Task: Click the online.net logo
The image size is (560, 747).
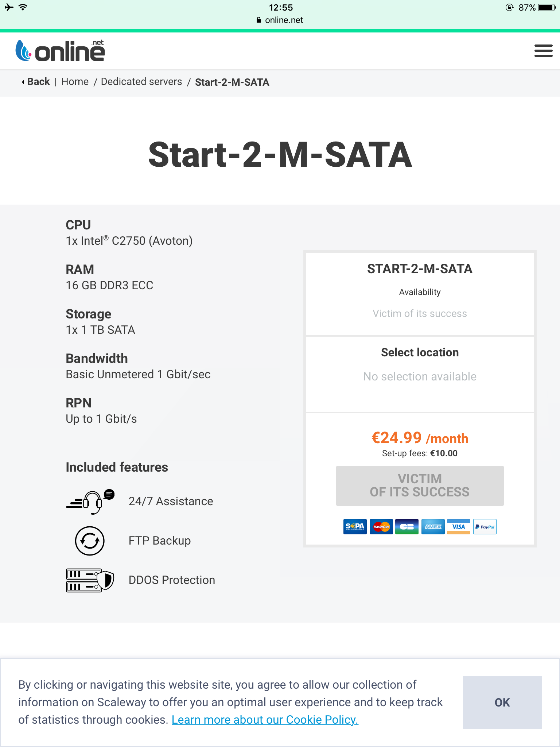Action: click(61, 51)
